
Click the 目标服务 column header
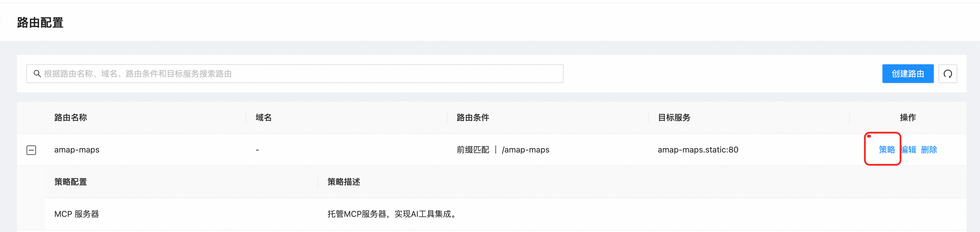point(674,117)
